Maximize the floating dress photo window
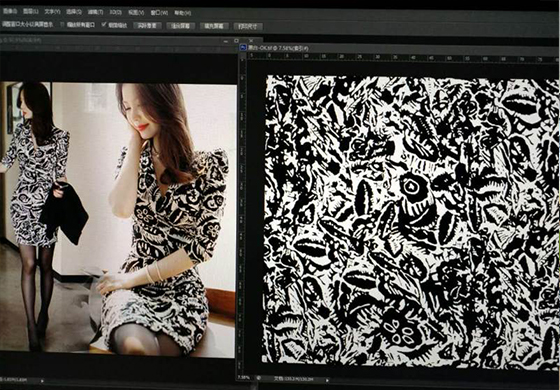The image size is (560, 390). [x=236, y=41]
